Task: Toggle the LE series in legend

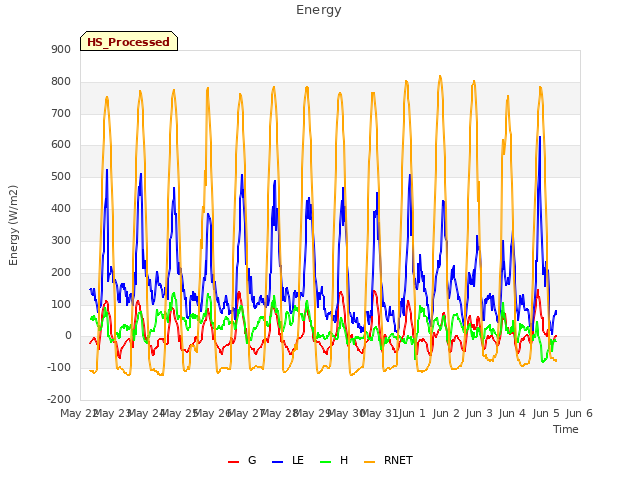Action: point(288,460)
